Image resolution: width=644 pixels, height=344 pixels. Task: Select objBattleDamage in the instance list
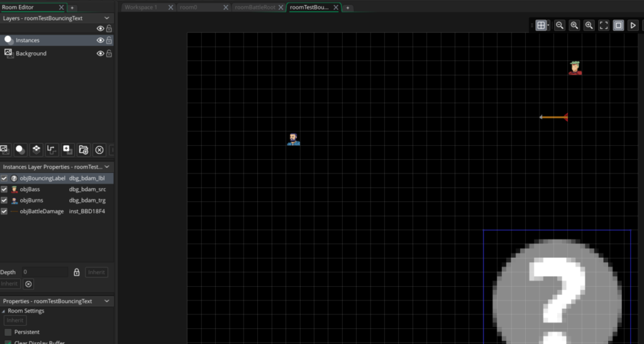tap(42, 211)
